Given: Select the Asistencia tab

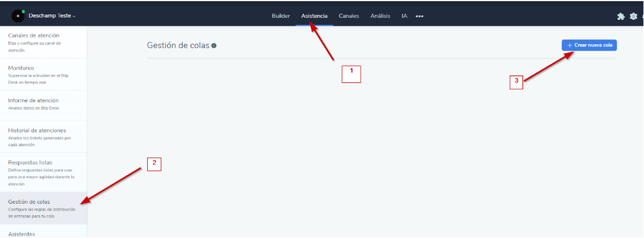Looking at the screenshot, I should click(314, 16).
